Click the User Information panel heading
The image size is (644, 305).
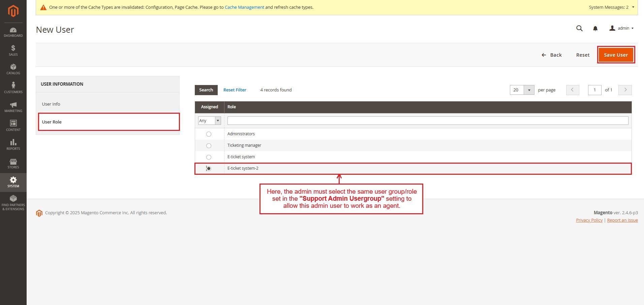(x=62, y=84)
